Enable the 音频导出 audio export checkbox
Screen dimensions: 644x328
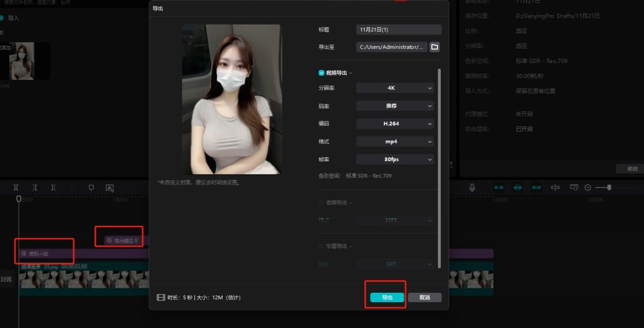pos(321,203)
